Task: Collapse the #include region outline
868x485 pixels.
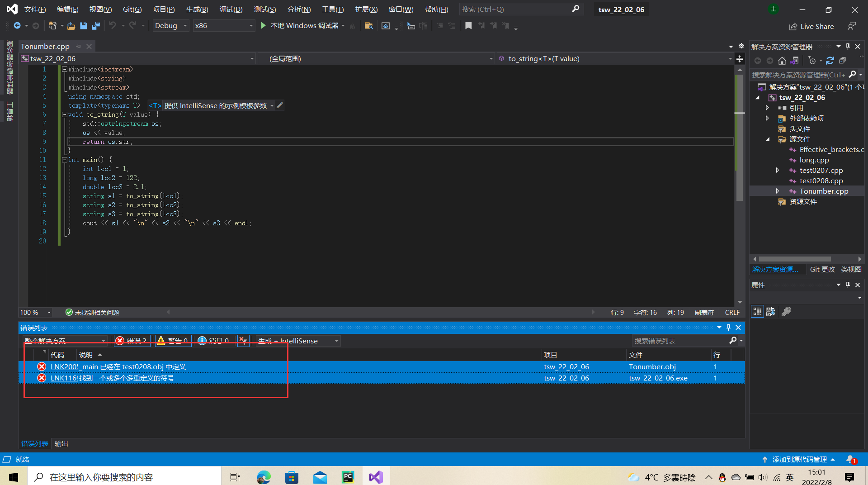Action: coord(64,69)
